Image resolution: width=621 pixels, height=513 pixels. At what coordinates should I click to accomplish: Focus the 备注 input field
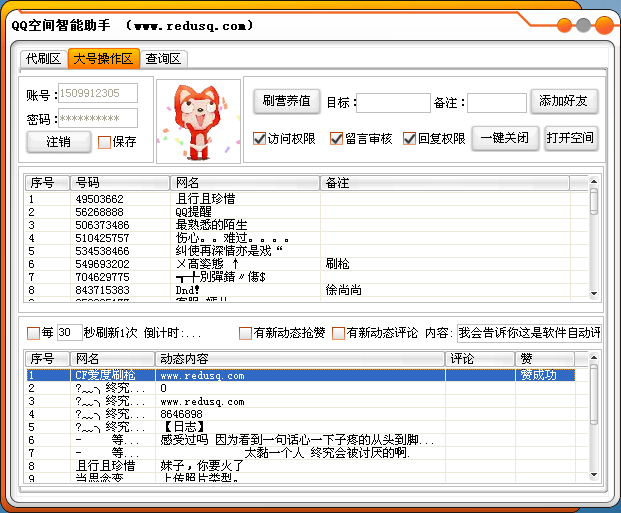click(497, 103)
